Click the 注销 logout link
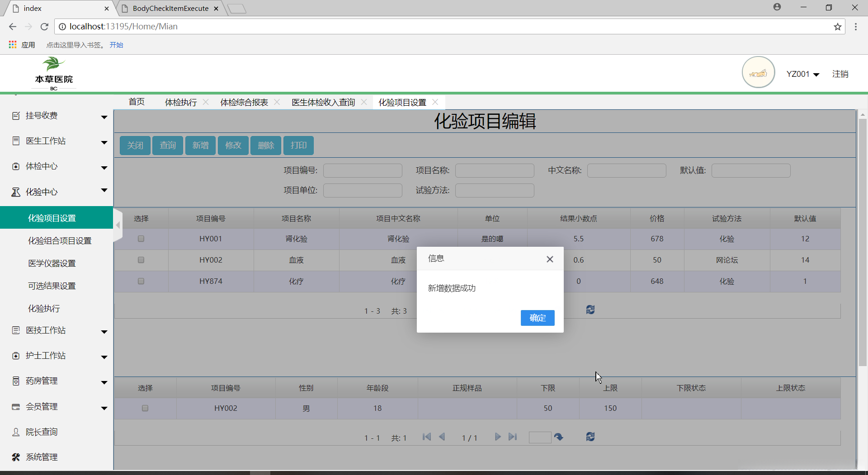The height and width of the screenshot is (475, 868). (840, 74)
